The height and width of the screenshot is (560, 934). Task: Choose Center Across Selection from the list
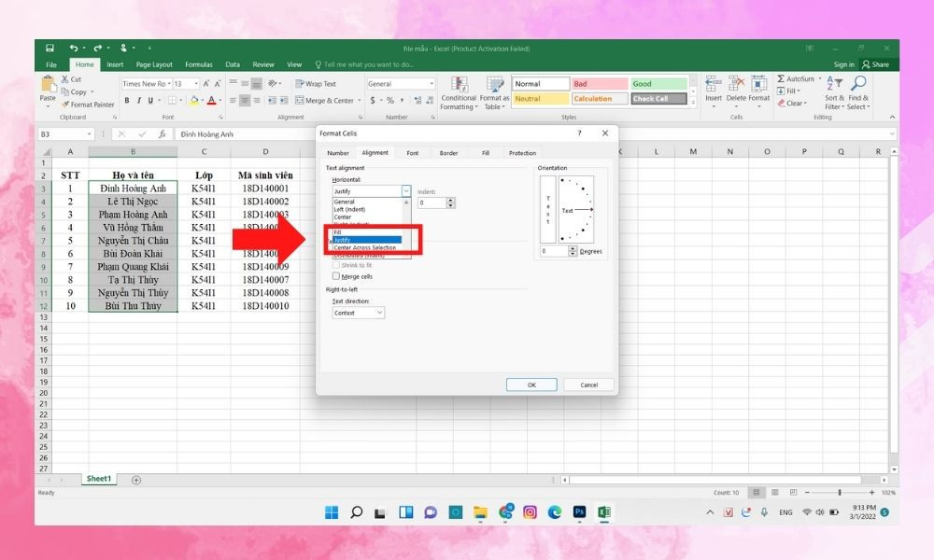365,248
